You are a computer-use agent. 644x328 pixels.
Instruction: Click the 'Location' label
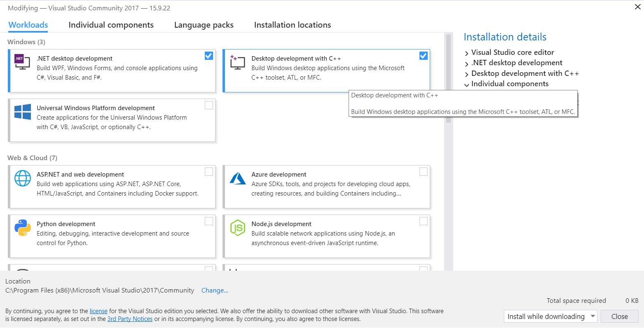click(18, 281)
